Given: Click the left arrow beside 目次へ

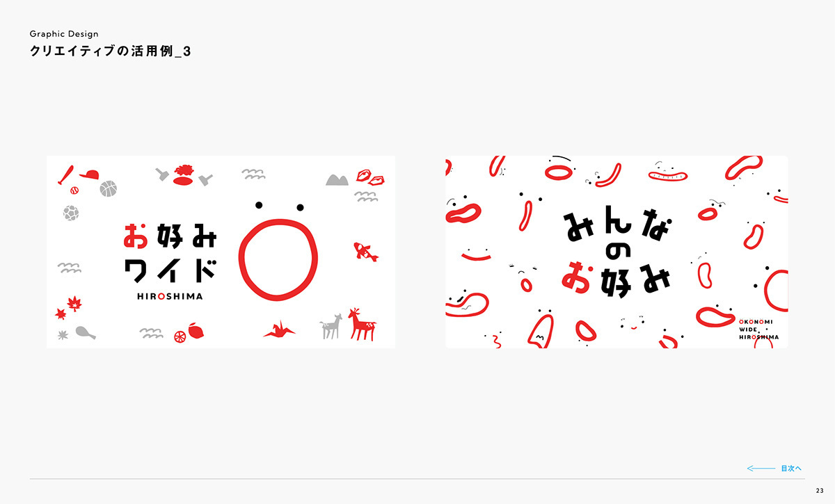Looking at the screenshot, I should tap(761, 469).
